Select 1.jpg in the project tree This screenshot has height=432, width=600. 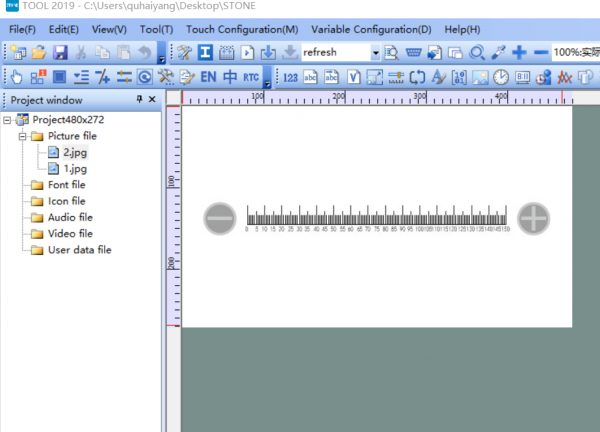(75, 169)
